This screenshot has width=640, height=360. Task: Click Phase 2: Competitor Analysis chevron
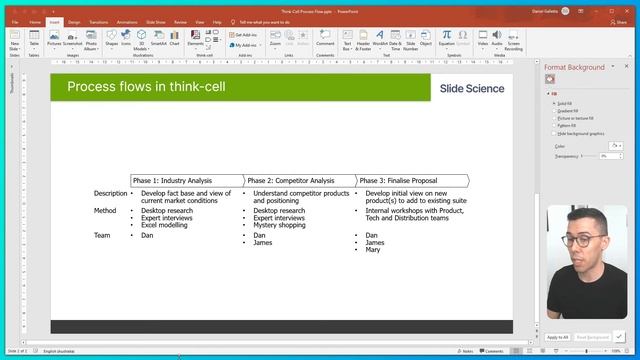pyautogui.click(x=300, y=181)
